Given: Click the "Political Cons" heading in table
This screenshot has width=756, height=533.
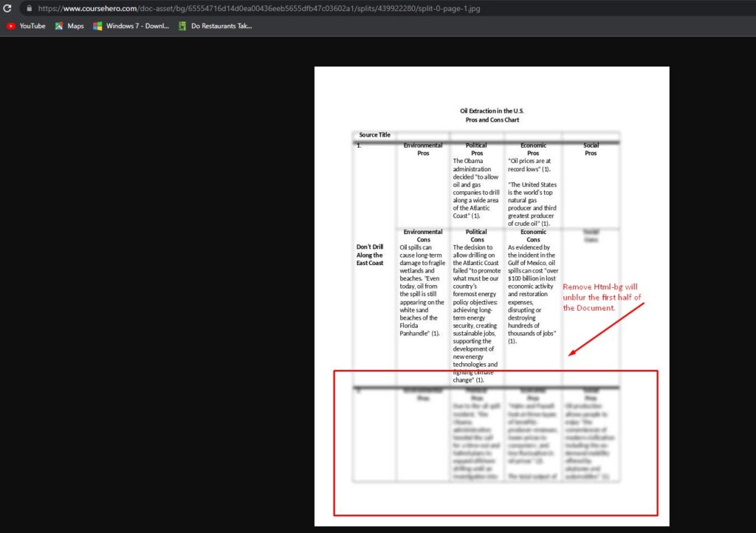Looking at the screenshot, I should tap(477, 235).
